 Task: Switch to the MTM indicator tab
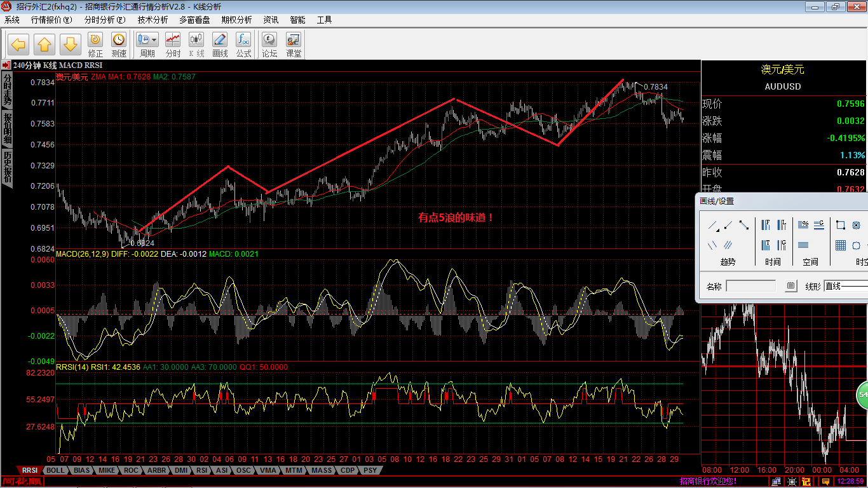click(x=294, y=471)
